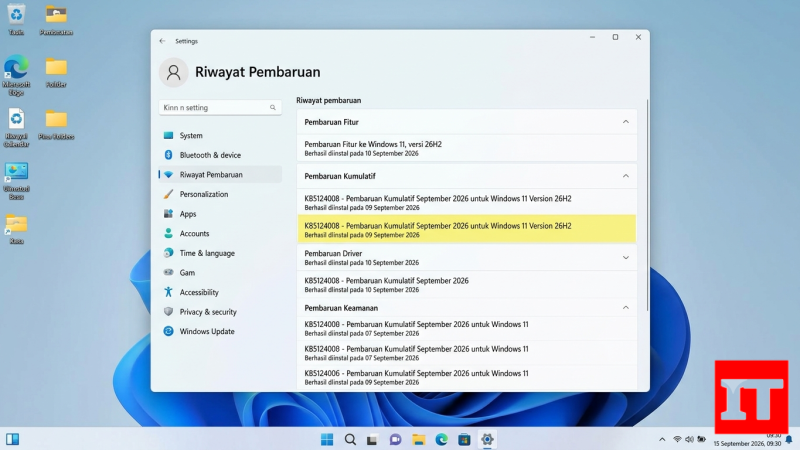Open the Folder desktop icon
This screenshot has height=450, width=800.
(56, 72)
